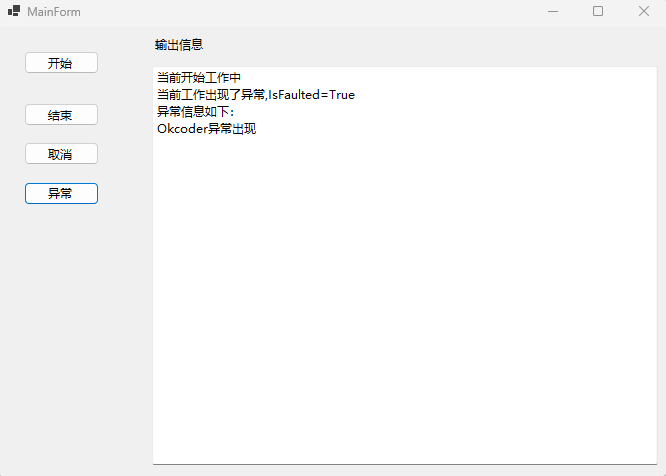Open the MainForm window icon menu
Image resolution: width=666 pixels, height=476 pixels.
pos(14,11)
